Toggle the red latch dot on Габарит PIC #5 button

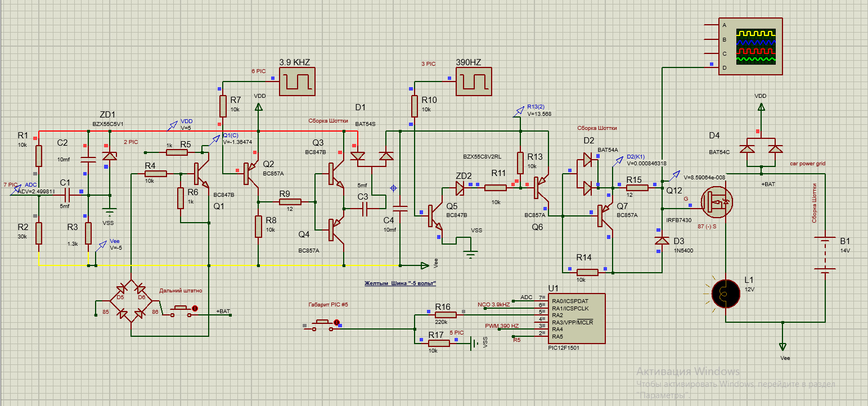click(x=336, y=322)
